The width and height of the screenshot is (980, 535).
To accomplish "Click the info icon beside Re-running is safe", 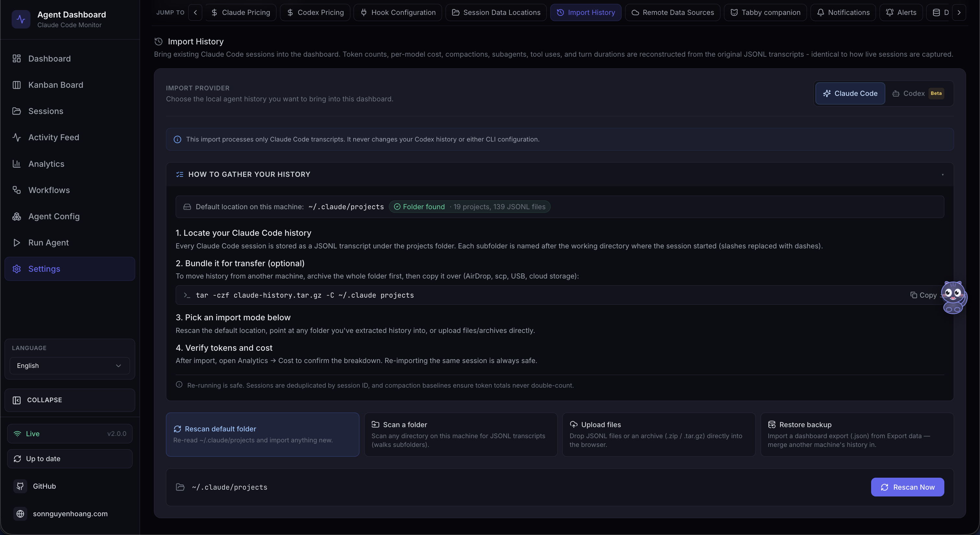I will (179, 385).
